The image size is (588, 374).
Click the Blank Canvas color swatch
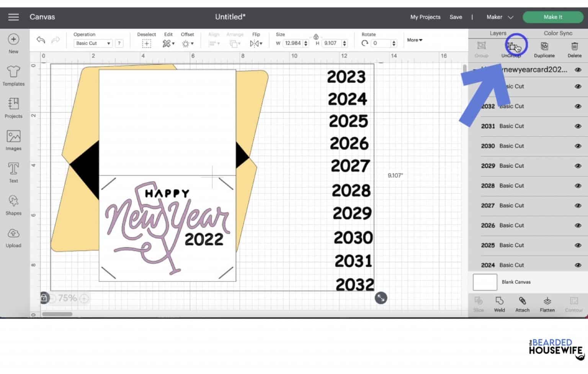click(x=485, y=282)
